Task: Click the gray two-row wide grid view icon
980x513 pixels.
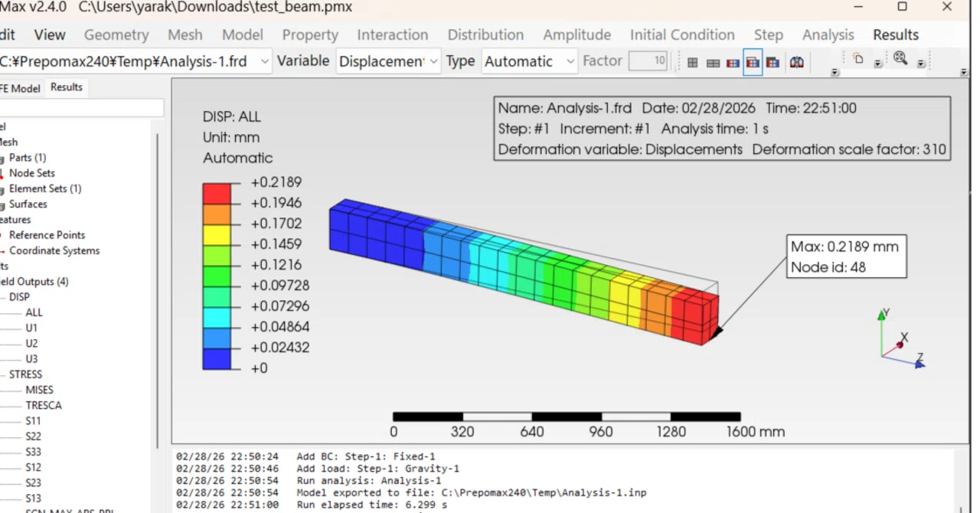Action: coord(713,62)
